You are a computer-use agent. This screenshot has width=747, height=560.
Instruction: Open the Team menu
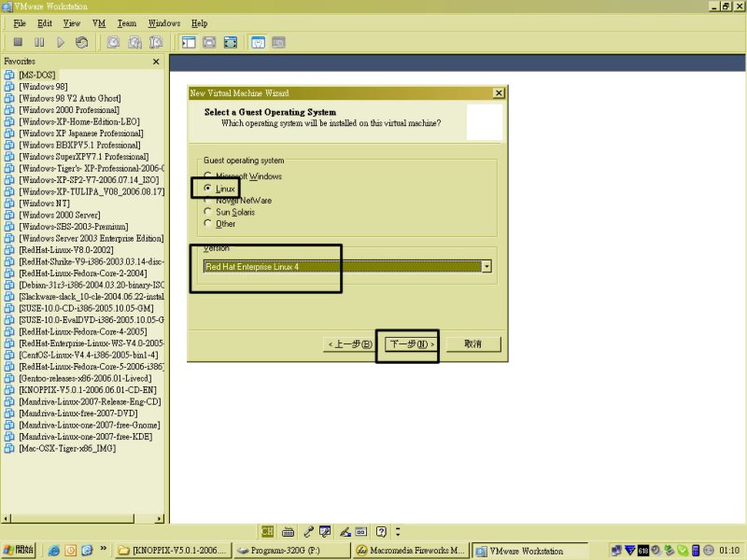tap(127, 23)
